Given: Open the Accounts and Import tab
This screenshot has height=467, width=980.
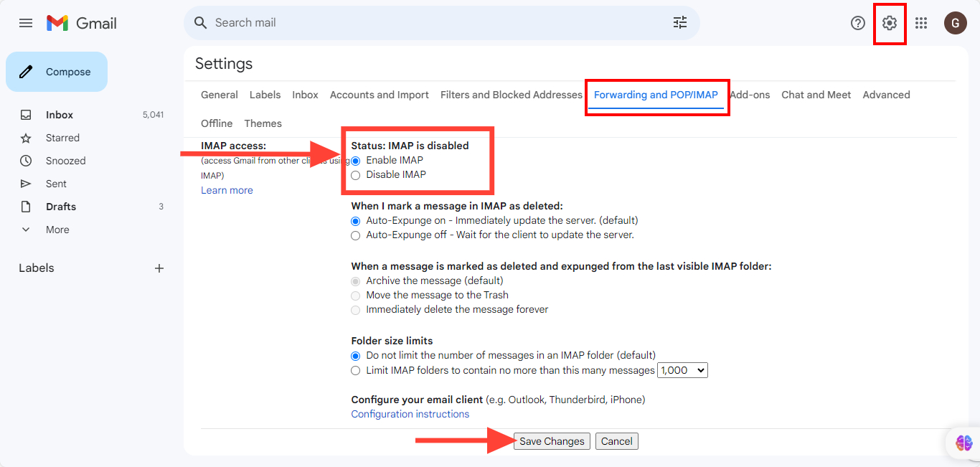Looking at the screenshot, I should (380, 95).
